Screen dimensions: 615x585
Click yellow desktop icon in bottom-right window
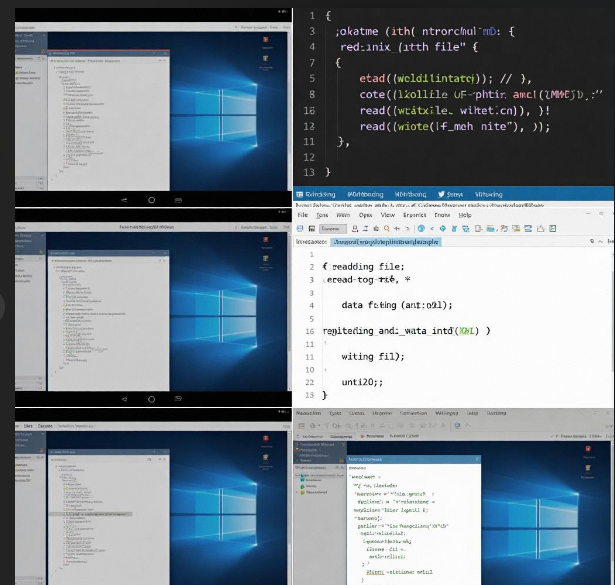(x=588, y=468)
